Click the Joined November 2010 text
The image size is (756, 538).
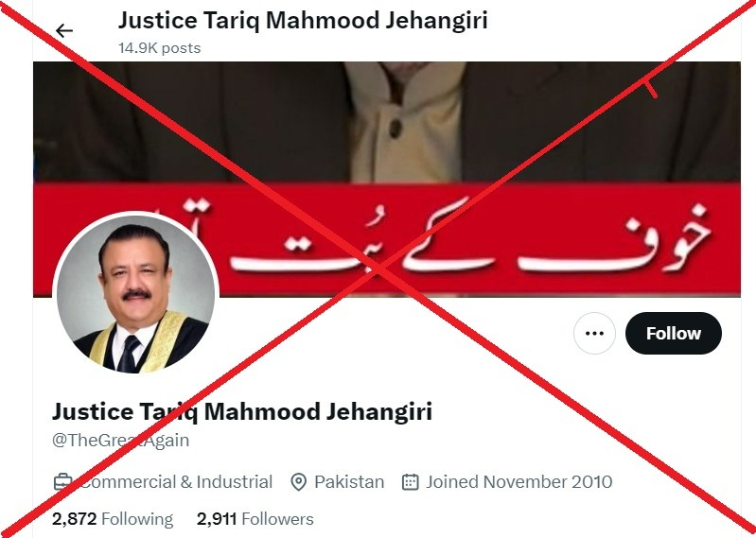point(519,482)
